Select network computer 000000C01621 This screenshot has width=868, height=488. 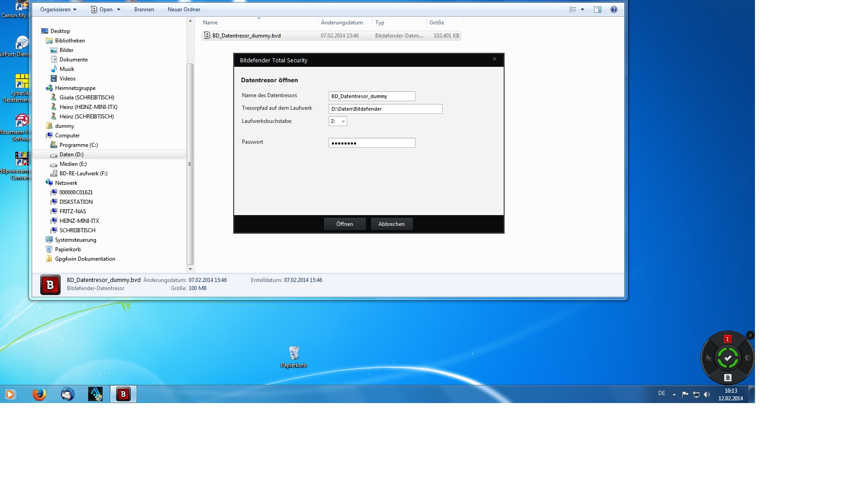[76, 192]
